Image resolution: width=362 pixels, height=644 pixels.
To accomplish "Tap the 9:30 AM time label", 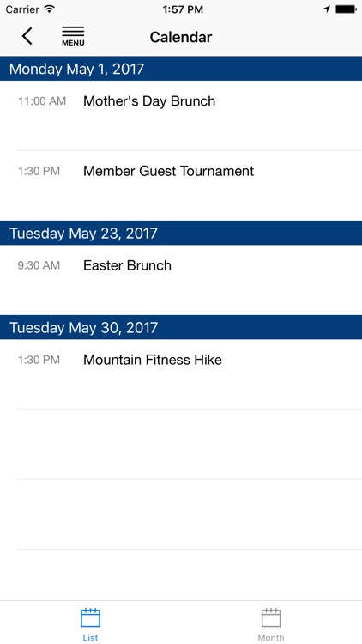I will (39, 265).
